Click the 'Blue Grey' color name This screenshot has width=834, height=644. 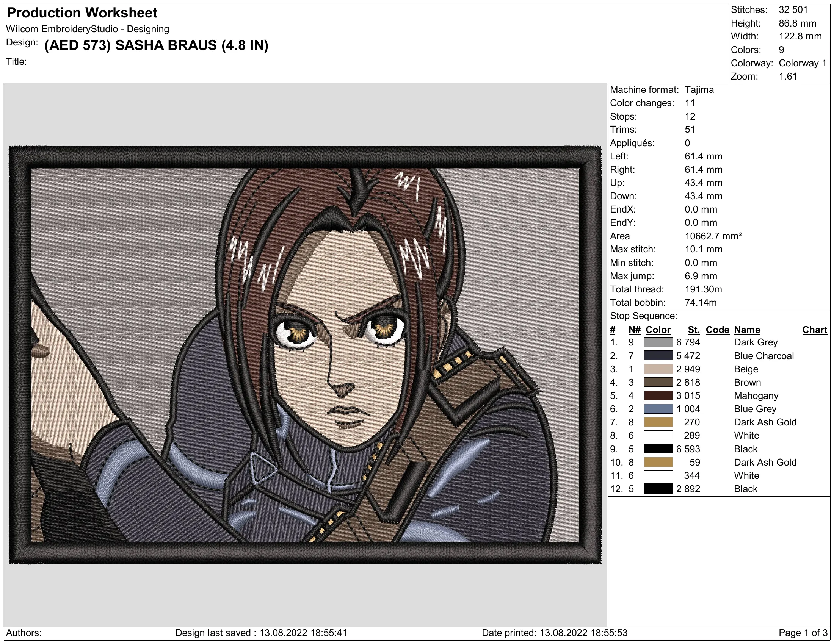click(755, 409)
